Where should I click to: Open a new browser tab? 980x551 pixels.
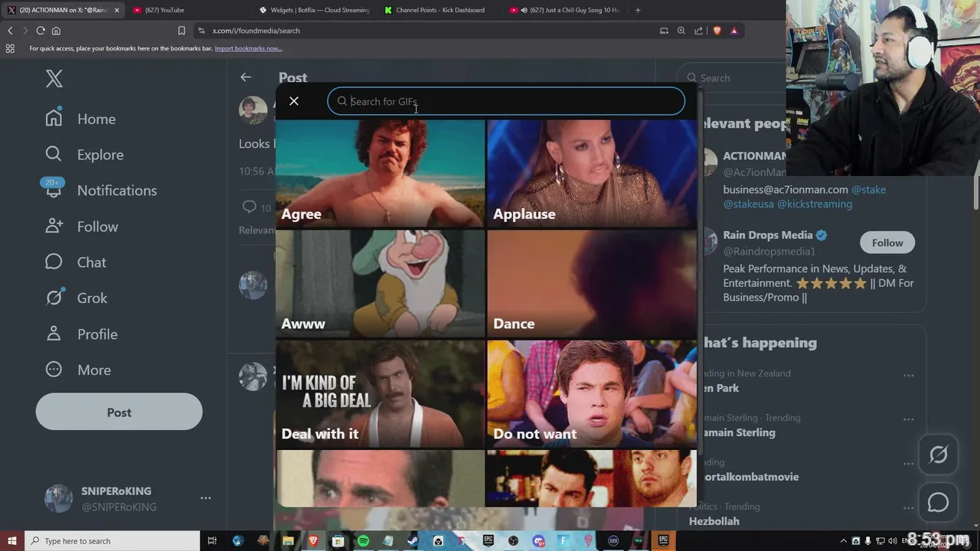pos(638,10)
